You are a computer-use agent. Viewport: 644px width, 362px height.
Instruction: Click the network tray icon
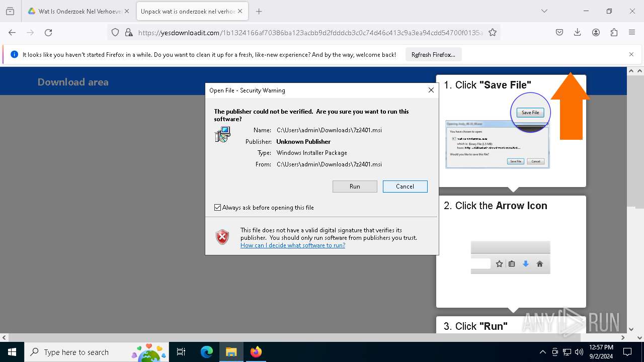tap(567, 352)
